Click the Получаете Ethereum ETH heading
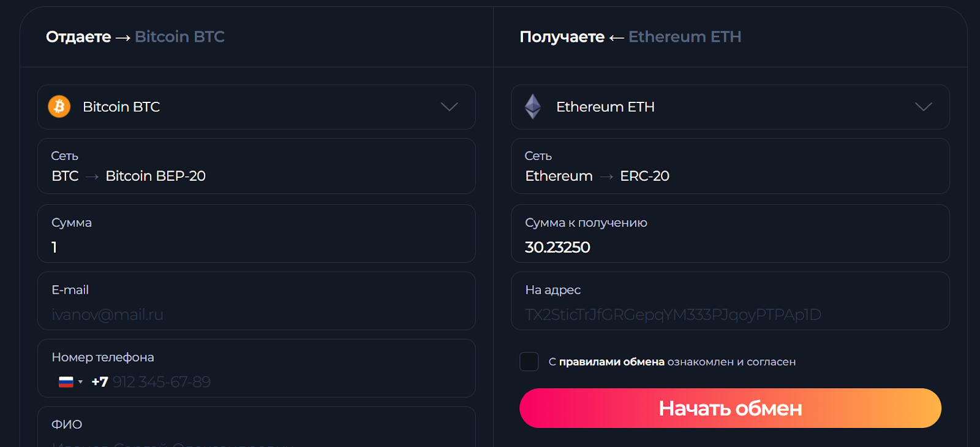Viewport: 980px width, 447px height. (630, 37)
